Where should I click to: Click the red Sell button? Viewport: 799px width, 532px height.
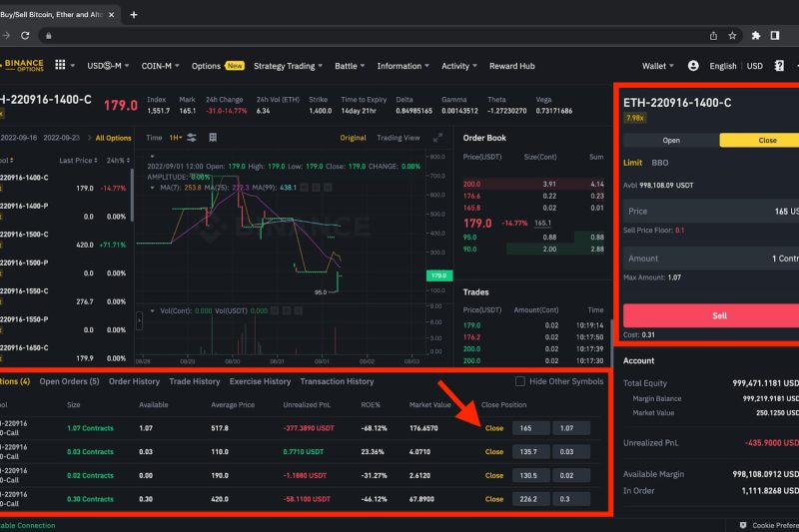[711, 315]
